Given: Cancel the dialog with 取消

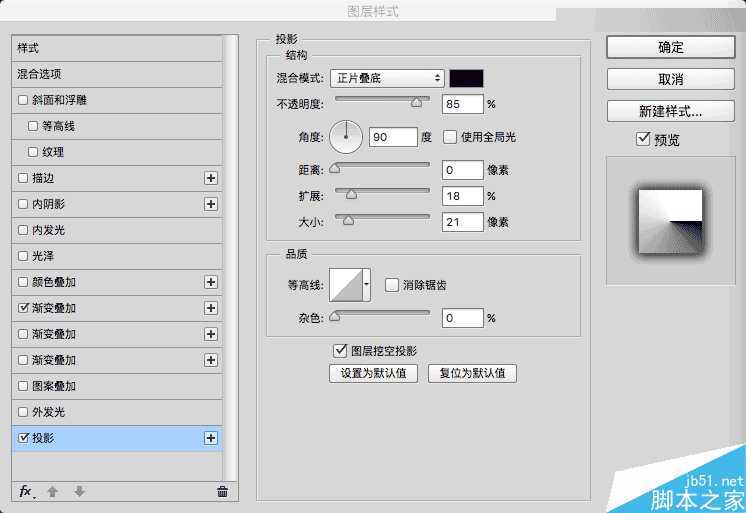Looking at the screenshot, I should click(x=671, y=79).
